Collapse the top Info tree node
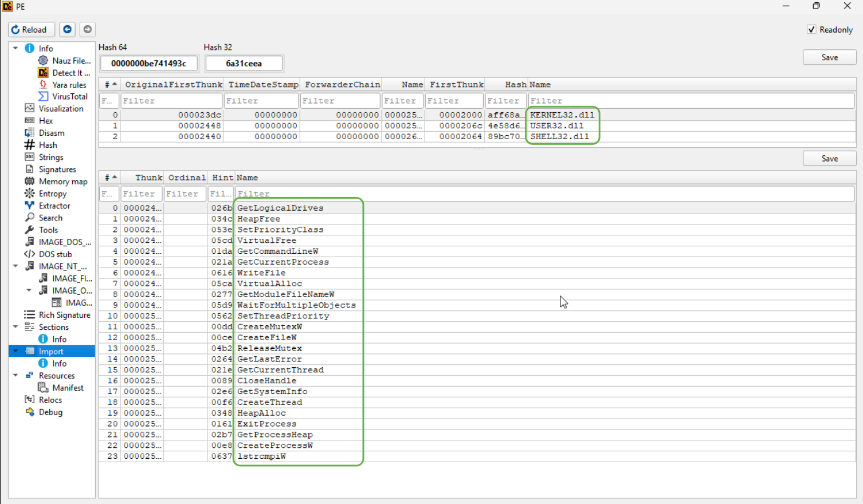The image size is (863, 504). click(15, 49)
